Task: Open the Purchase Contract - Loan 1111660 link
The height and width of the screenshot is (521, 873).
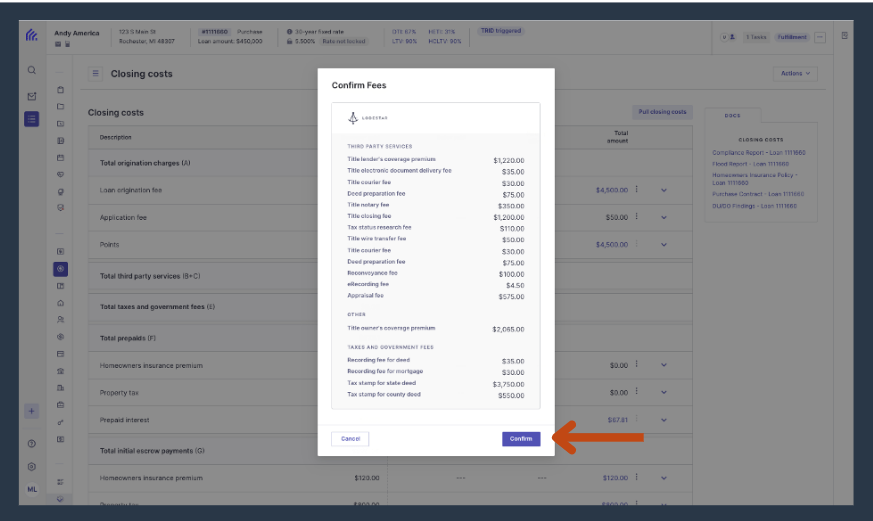Action: (x=758, y=194)
